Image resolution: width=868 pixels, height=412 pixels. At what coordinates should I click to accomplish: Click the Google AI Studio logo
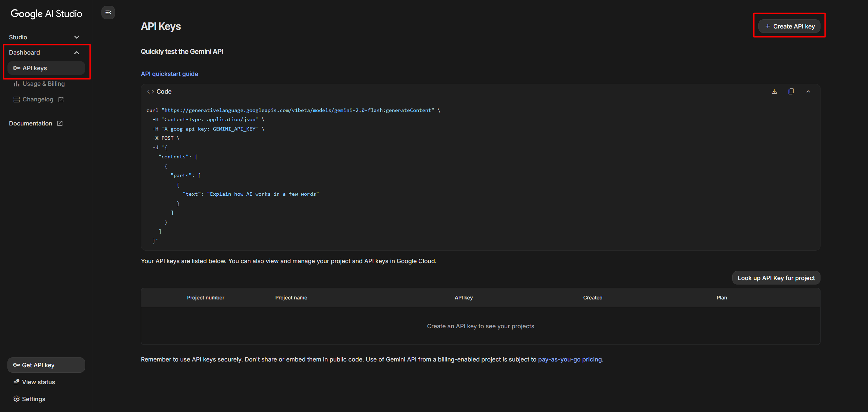pos(46,14)
